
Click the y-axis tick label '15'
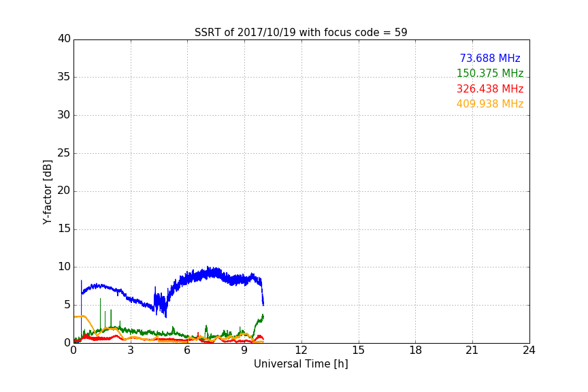[64, 229]
